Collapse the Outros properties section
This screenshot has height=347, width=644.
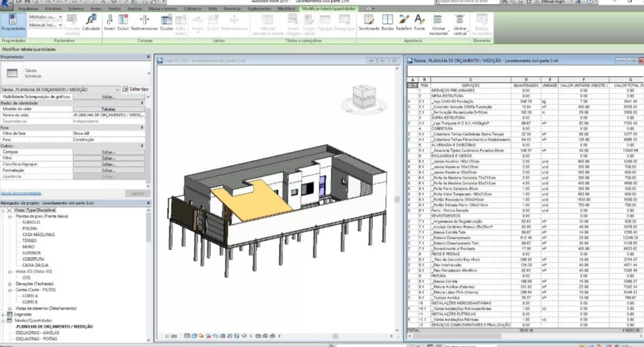click(x=142, y=146)
